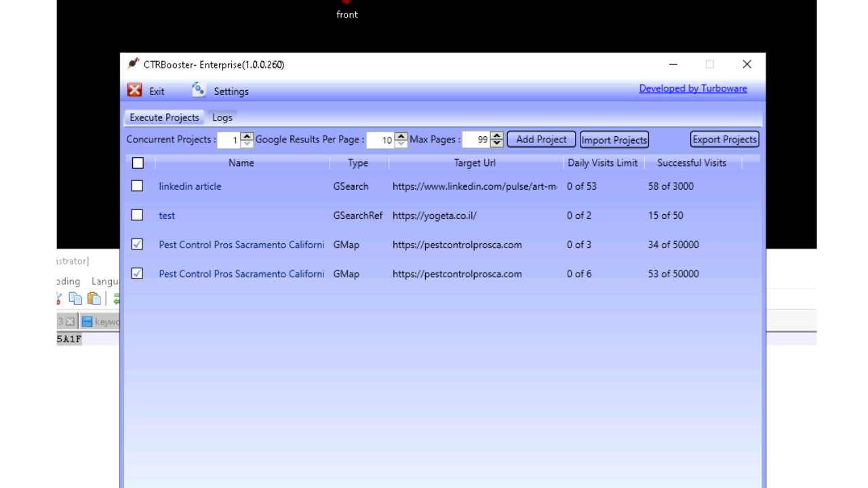Click the Copy icon in Notepad++ toolbar
The height and width of the screenshot is (488, 868).
pyautogui.click(x=75, y=298)
